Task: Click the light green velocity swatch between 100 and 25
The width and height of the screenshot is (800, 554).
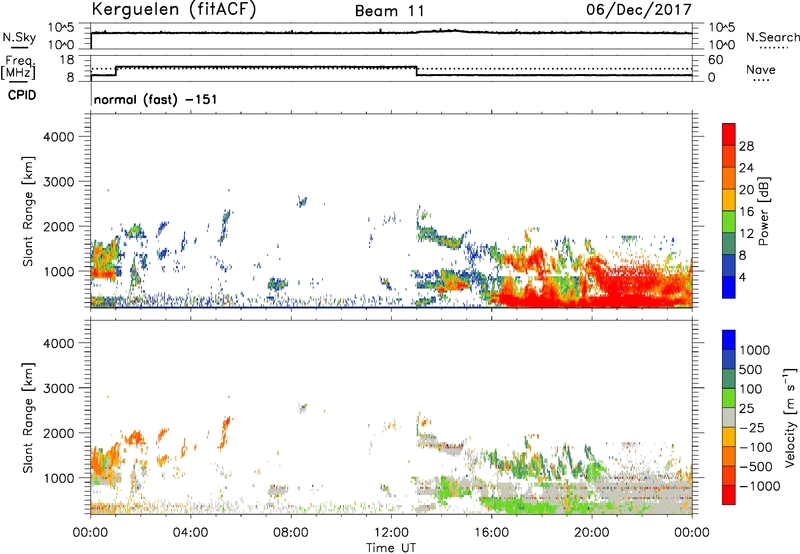Action: [x=729, y=398]
